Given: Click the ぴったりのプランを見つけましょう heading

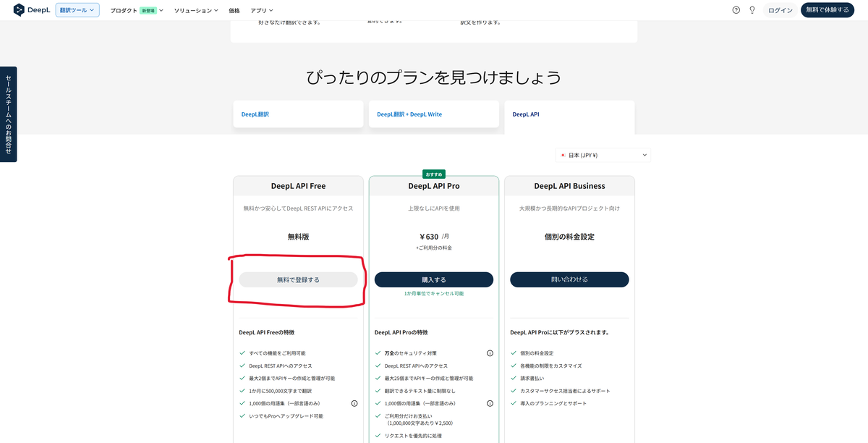Looking at the screenshot, I should click(433, 77).
